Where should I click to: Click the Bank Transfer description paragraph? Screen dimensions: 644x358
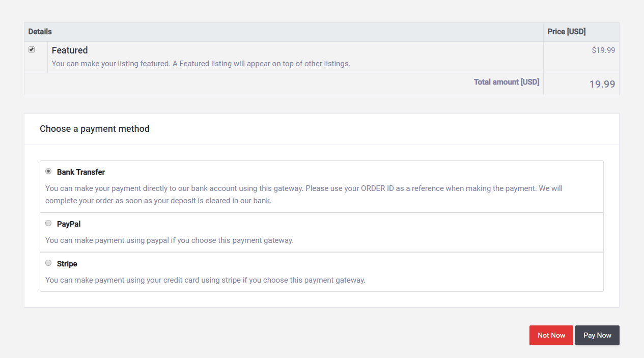click(304, 195)
